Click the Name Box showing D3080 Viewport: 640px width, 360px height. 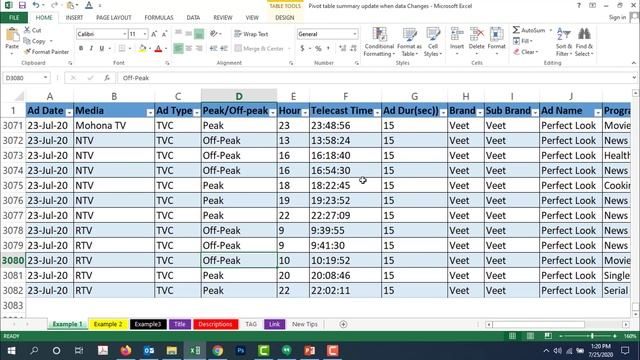pos(26,78)
